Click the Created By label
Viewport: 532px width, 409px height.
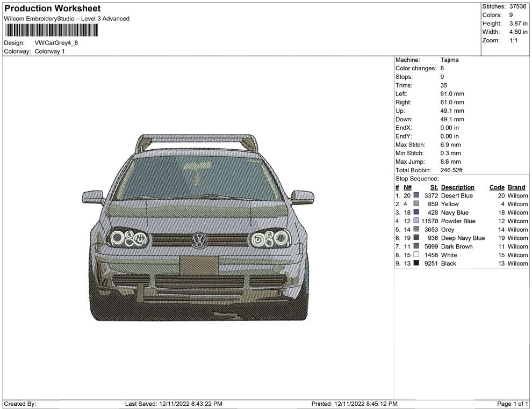pos(20,404)
